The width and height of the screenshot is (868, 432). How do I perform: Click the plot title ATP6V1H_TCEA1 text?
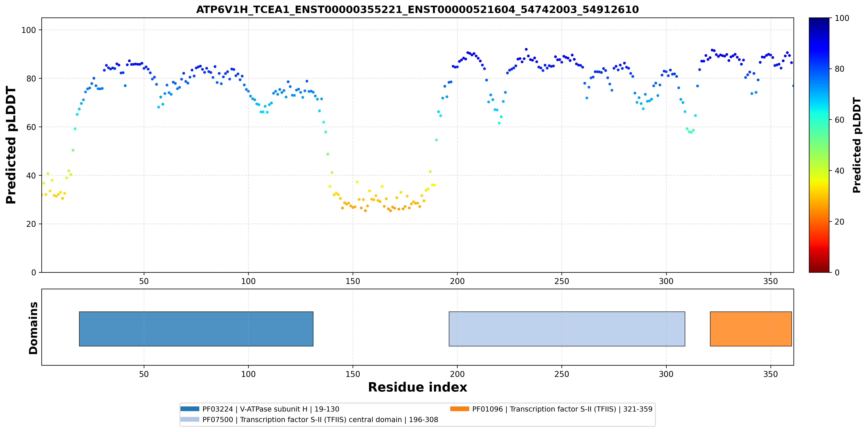(x=418, y=9)
